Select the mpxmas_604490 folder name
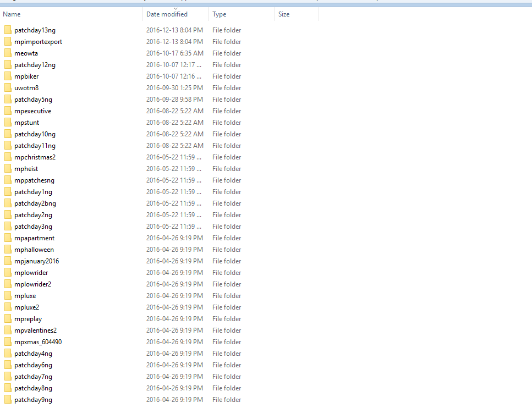The image size is (532, 419). pos(38,341)
